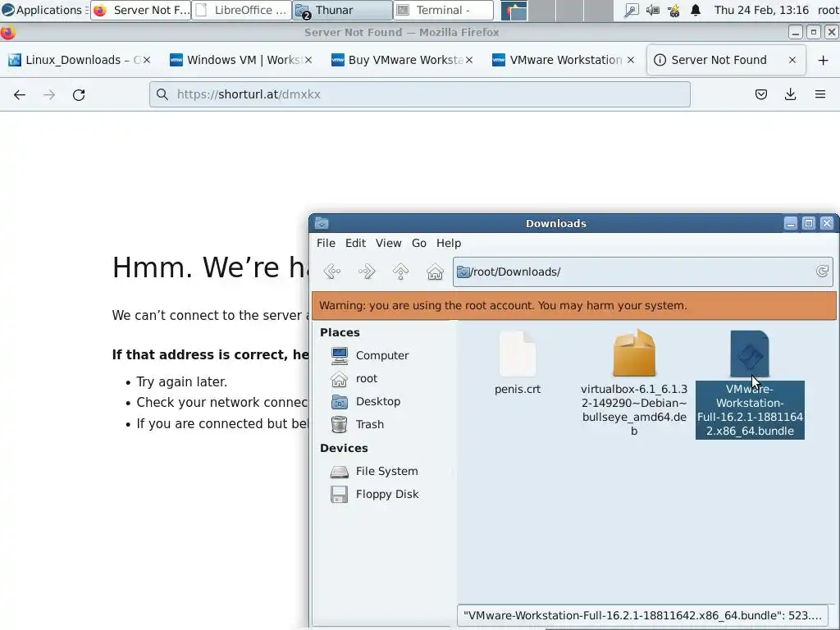Image resolution: width=840 pixels, height=630 pixels.
Task: Close the Server Not Found tab
Action: (x=792, y=60)
